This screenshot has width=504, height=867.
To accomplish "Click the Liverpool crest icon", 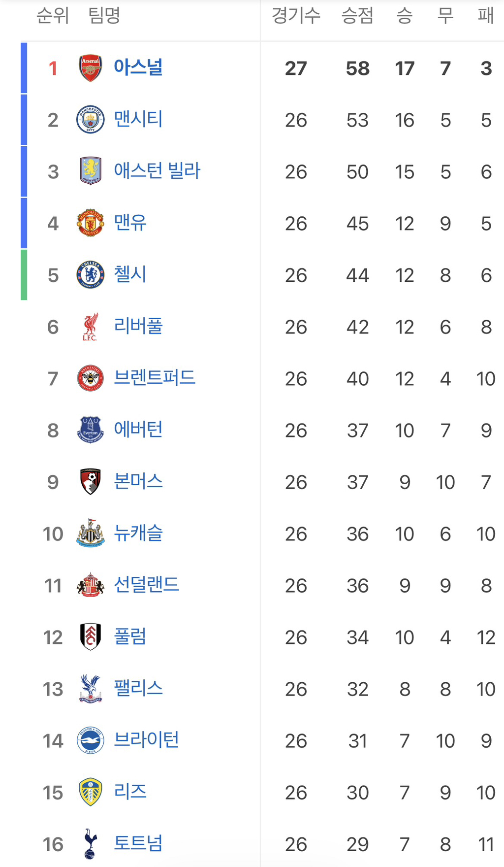I will [x=91, y=327].
